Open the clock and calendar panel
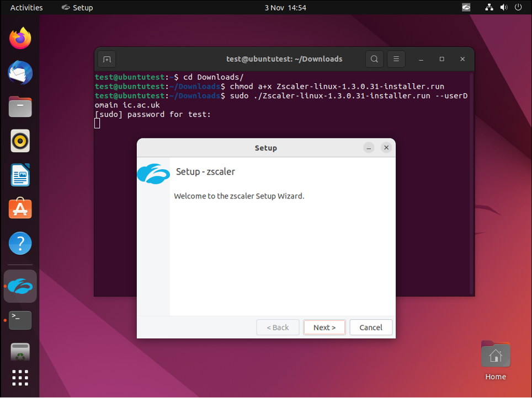Image resolution: width=532 pixels, height=398 pixels. (x=285, y=8)
